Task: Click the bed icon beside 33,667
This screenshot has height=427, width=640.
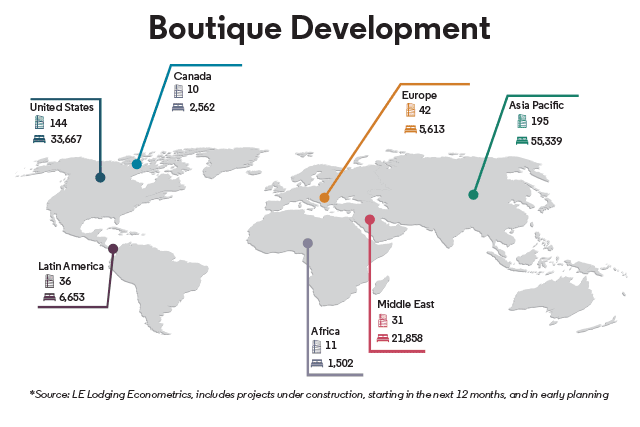Action: [x=40, y=140]
